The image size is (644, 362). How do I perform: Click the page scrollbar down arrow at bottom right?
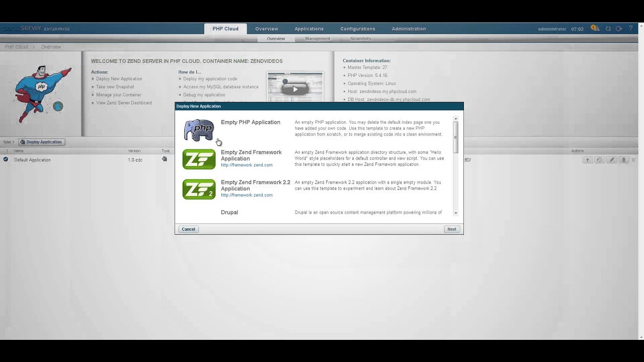pyautogui.click(x=640, y=337)
